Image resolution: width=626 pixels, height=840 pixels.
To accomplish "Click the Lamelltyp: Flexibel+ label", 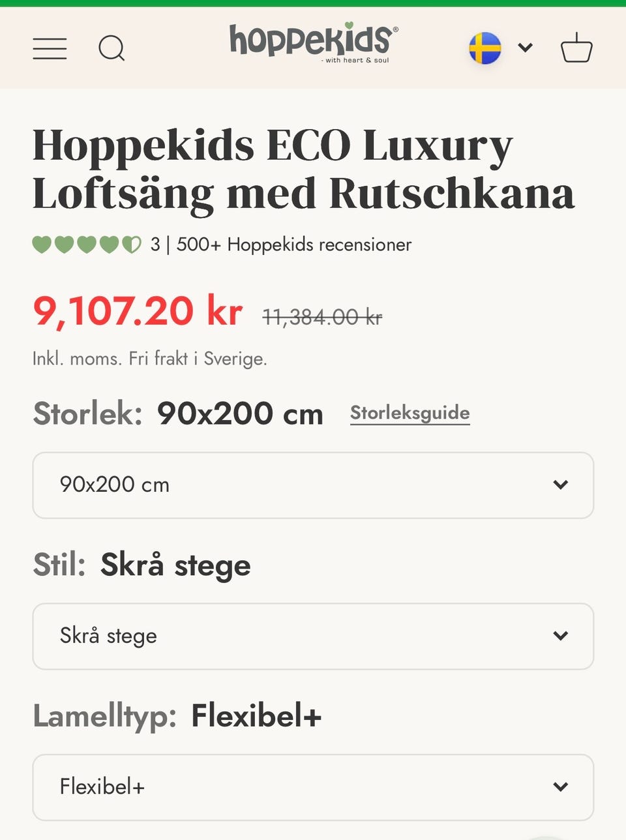I will (x=177, y=716).
